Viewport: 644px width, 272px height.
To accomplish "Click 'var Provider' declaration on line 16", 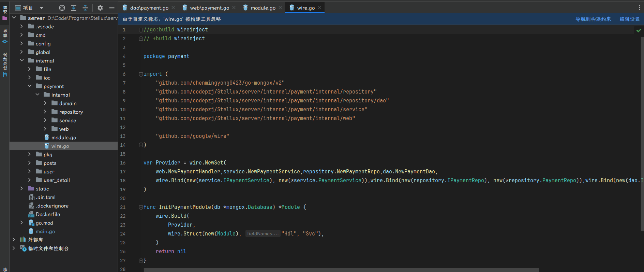I will tap(162, 163).
